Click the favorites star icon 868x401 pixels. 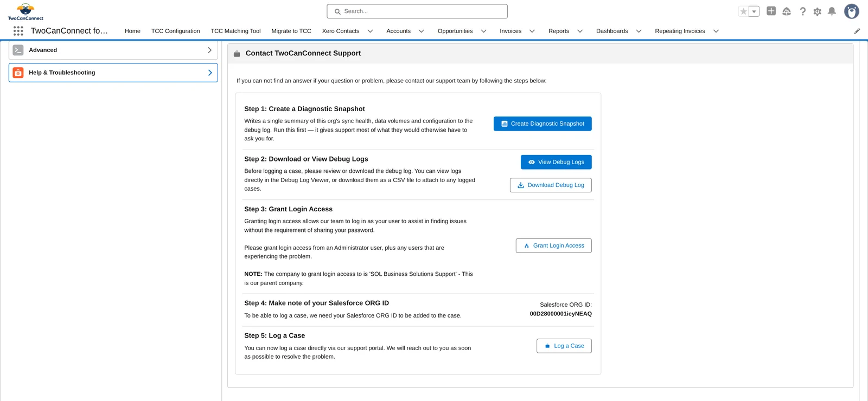(x=744, y=11)
